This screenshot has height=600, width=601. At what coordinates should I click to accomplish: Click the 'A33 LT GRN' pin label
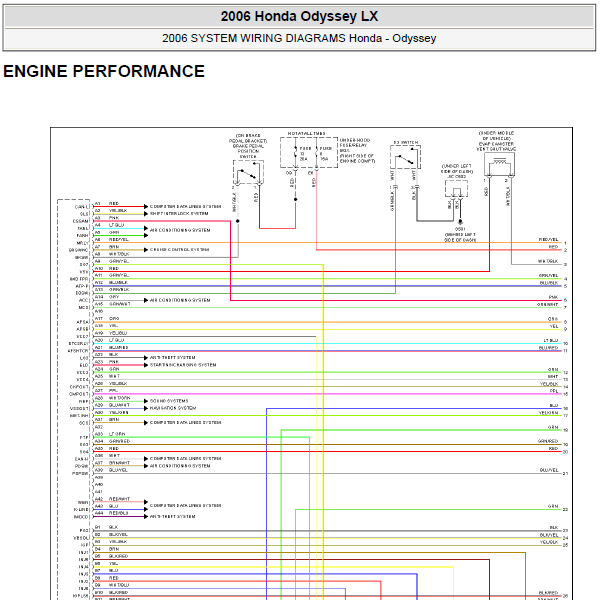(x=110, y=434)
